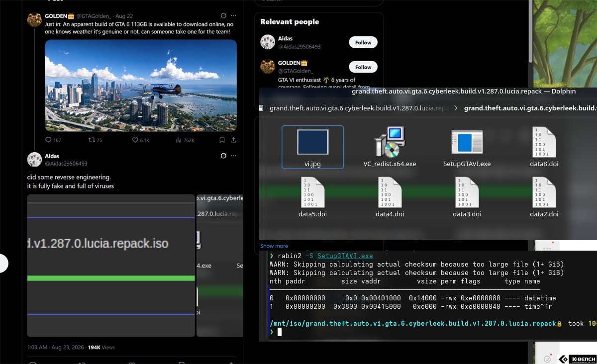
Task: Click the Dolphin window title bar text
Action: tap(464, 91)
